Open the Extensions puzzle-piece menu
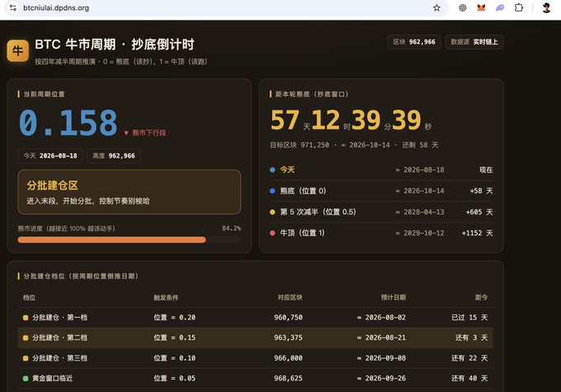The image size is (561, 392). pos(518,7)
